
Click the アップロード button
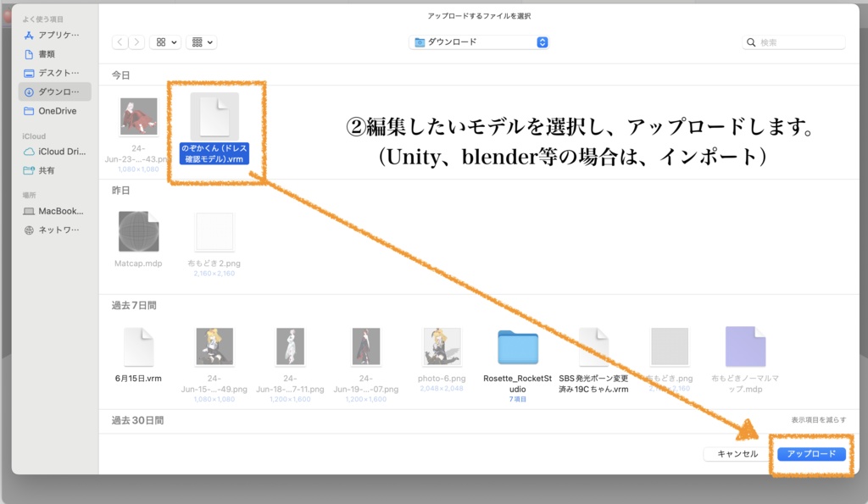811,454
